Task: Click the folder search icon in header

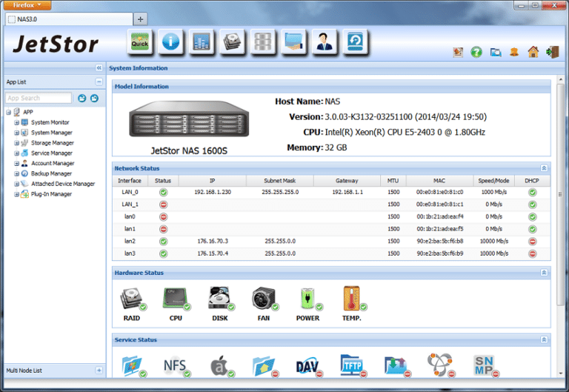Action: click(496, 53)
